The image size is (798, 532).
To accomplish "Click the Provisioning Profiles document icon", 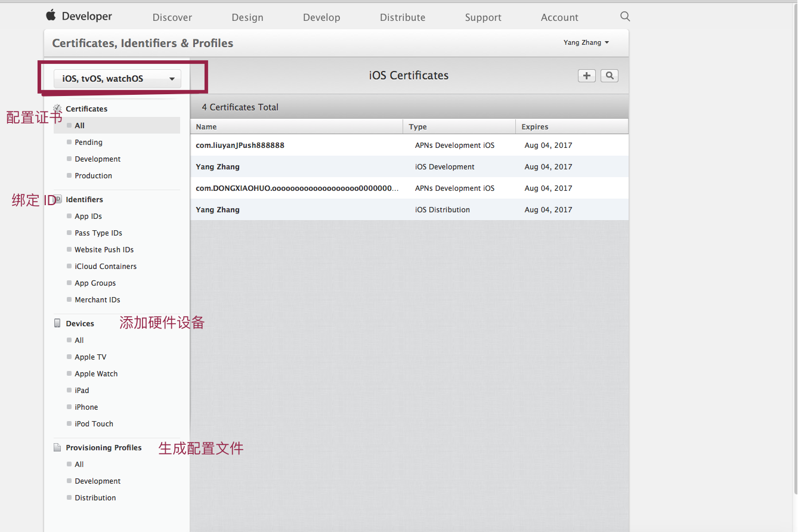I will click(57, 447).
